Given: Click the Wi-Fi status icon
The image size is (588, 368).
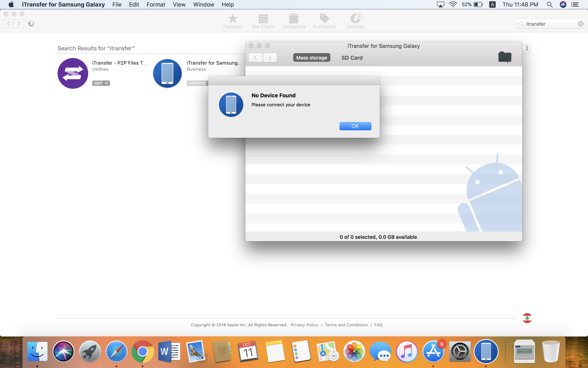Looking at the screenshot, I should pos(453,4).
